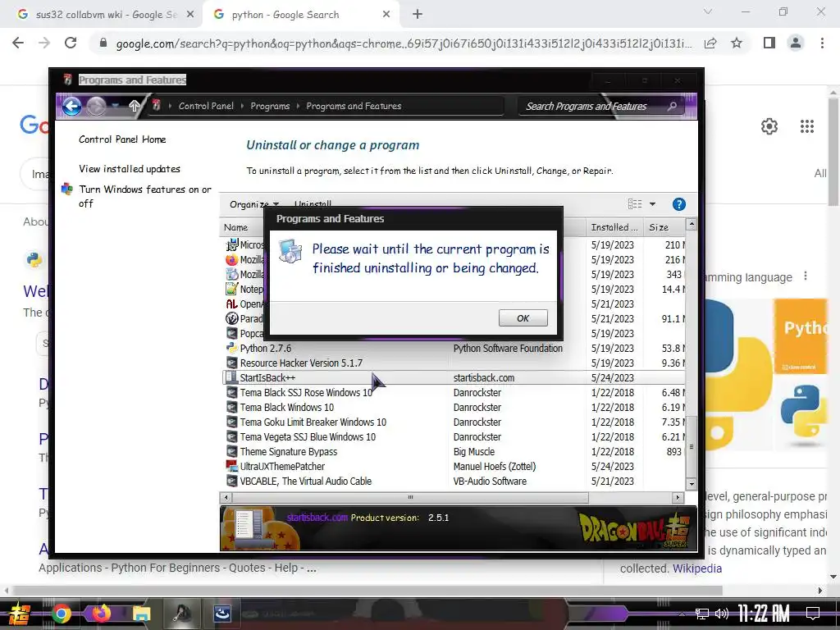The height and width of the screenshot is (630, 840).
Task: Open the recent locations dropdown in Control Panel
Action: [115, 106]
